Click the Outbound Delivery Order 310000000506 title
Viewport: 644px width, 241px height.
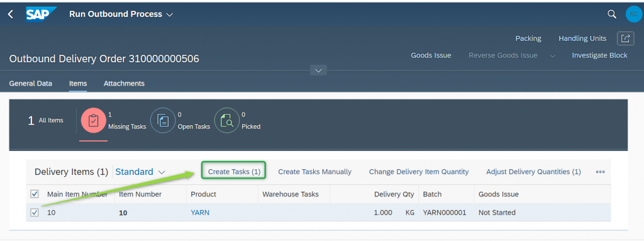[104, 59]
